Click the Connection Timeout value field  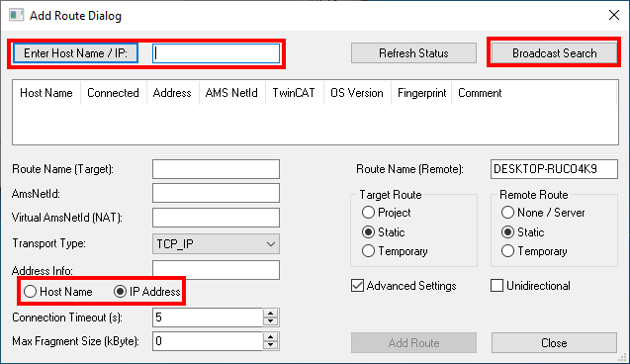(x=208, y=318)
